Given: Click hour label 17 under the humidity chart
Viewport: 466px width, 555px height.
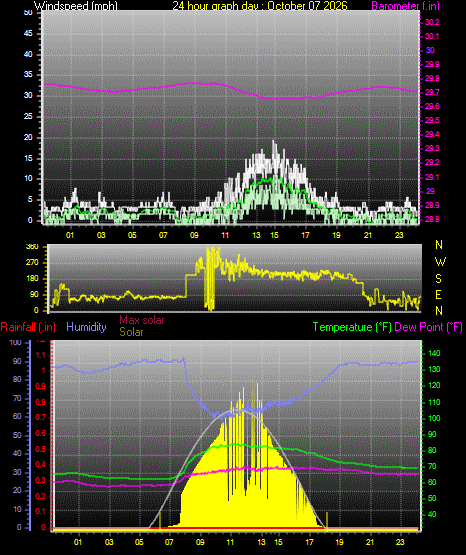Looking at the screenshot, I should (x=309, y=542).
